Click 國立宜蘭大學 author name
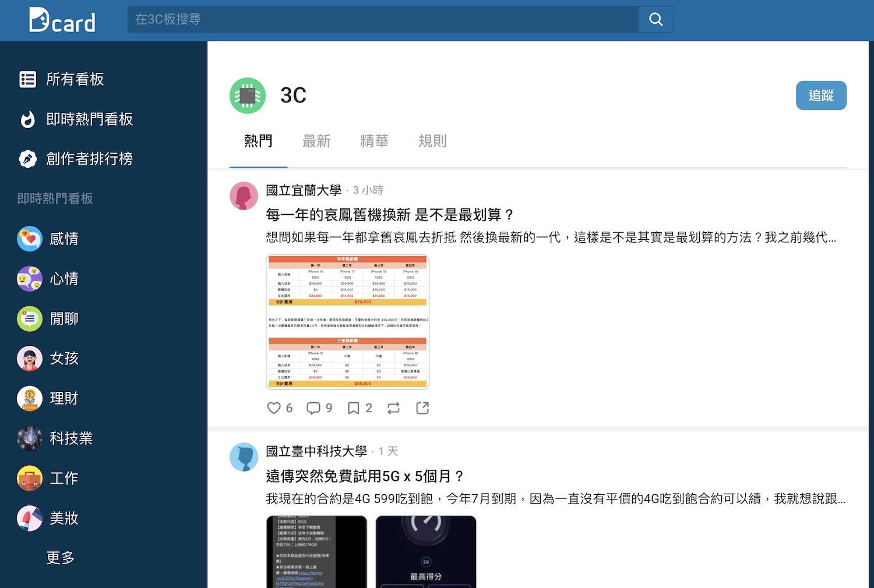The width and height of the screenshot is (874, 588). click(x=304, y=190)
